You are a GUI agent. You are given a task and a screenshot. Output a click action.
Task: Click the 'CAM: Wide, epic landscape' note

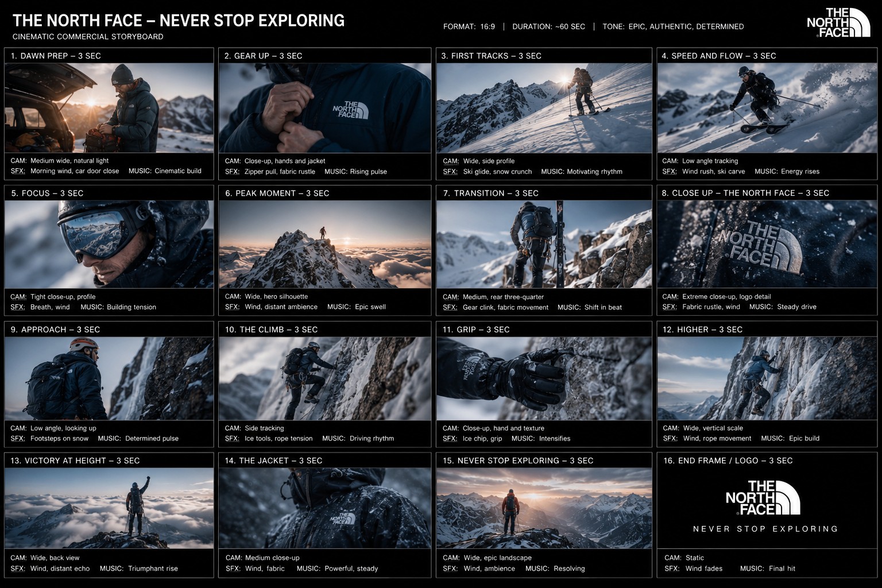coord(487,558)
